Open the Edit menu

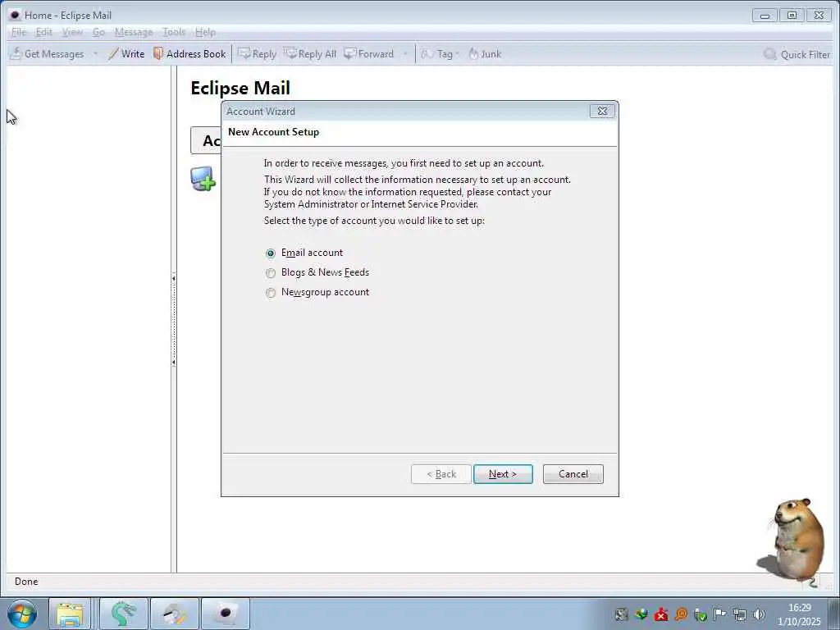(44, 32)
